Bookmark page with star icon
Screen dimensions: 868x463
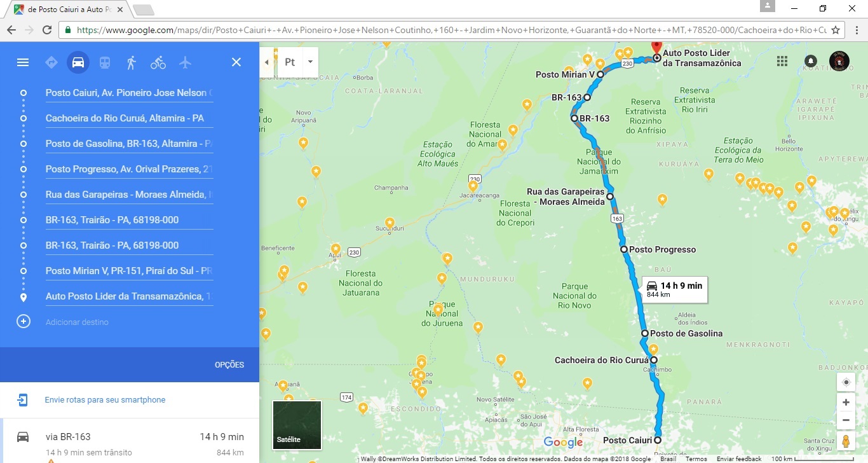[836, 30]
